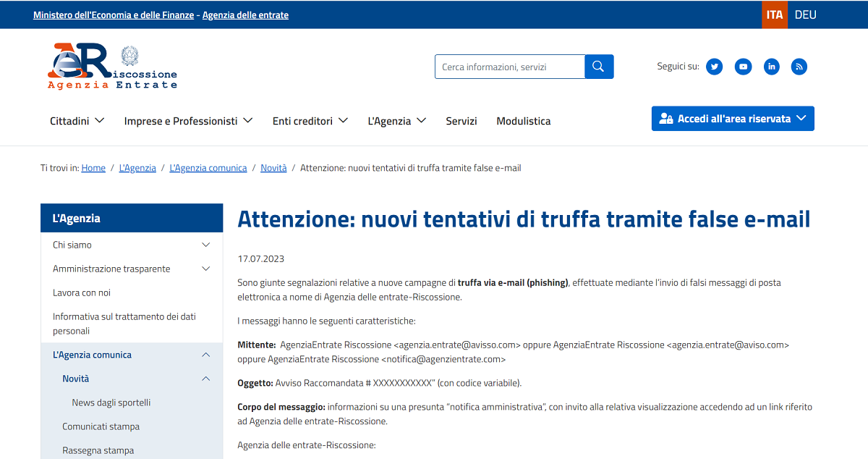Expand Chi siamo in the sidebar
868x459 pixels.
206,245
